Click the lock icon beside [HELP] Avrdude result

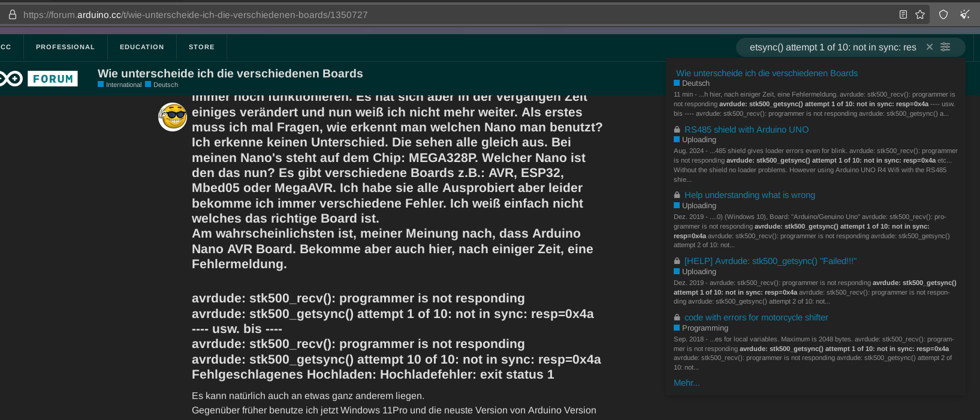point(677,261)
